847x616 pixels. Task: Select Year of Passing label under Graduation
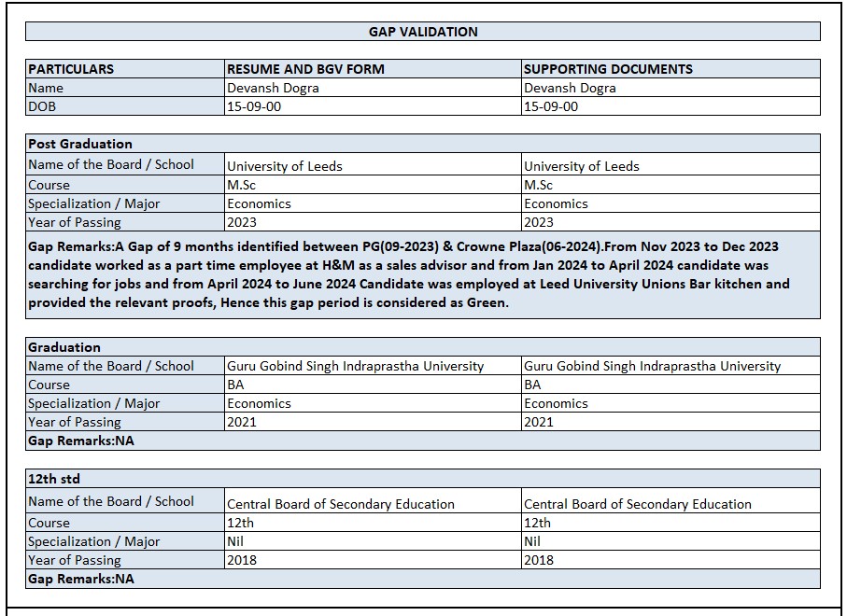click(x=75, y=423)
